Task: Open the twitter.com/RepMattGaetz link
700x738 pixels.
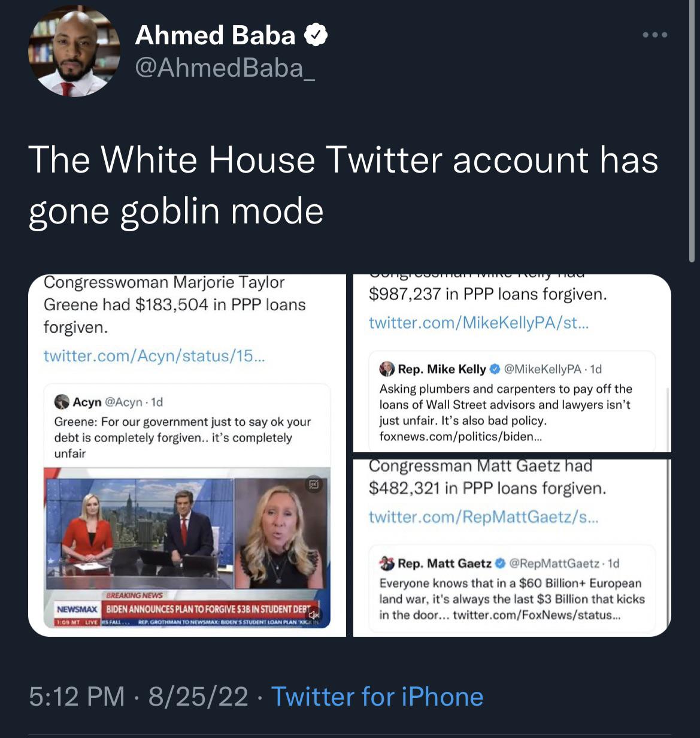Action: [483, 517]
